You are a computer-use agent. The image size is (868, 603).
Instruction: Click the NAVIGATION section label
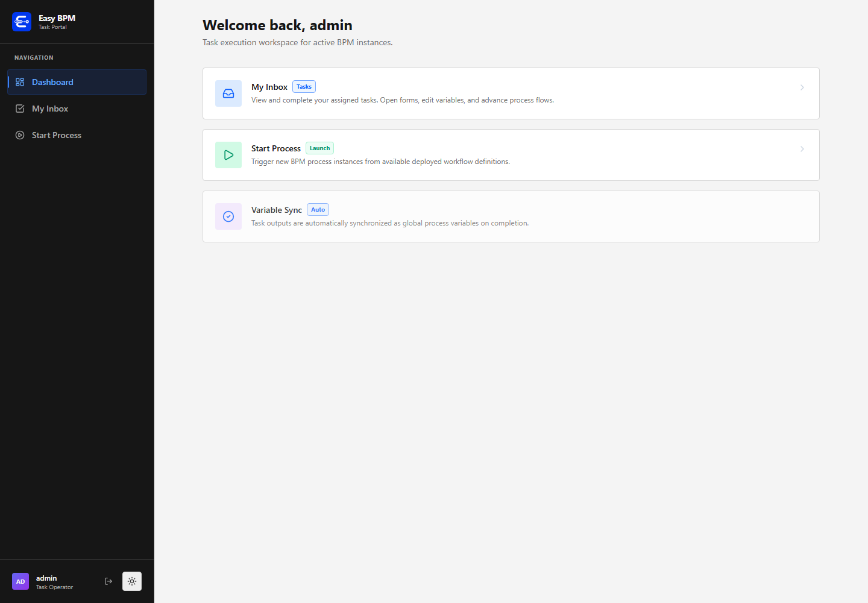pos(34,58)
